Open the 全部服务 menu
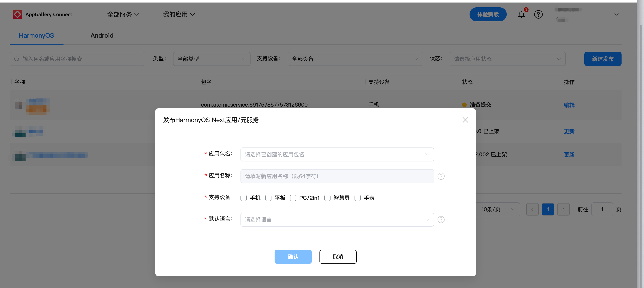Screen dimensions: 644x288 123,15
